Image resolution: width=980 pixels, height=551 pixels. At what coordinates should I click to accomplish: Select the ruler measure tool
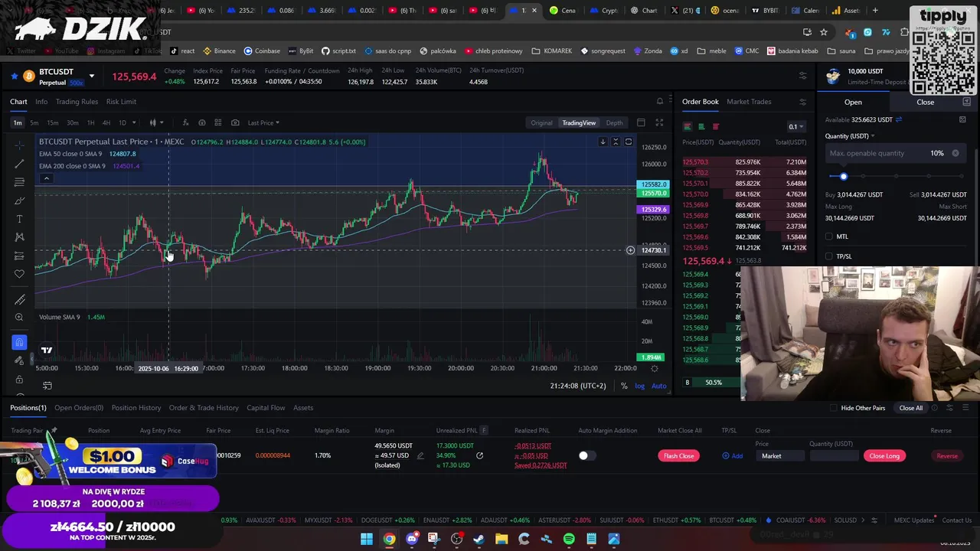tap(19, 299)
